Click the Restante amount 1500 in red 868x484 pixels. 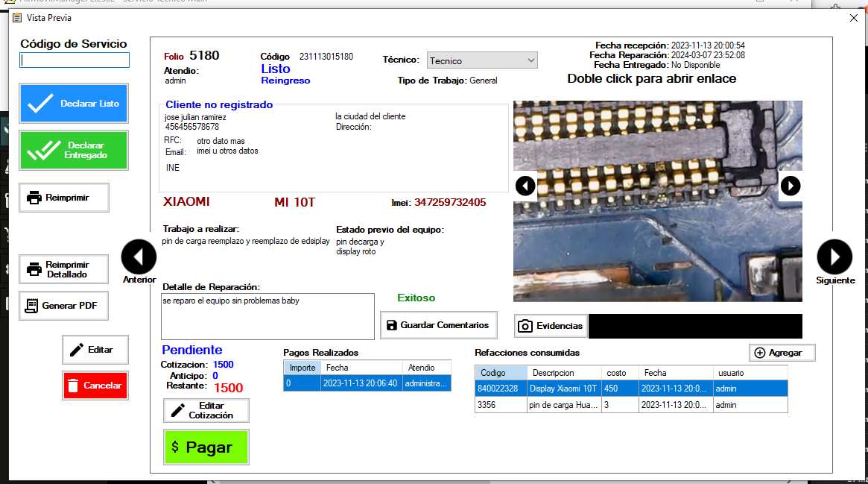pyautogui.click(x=229, y=388)
